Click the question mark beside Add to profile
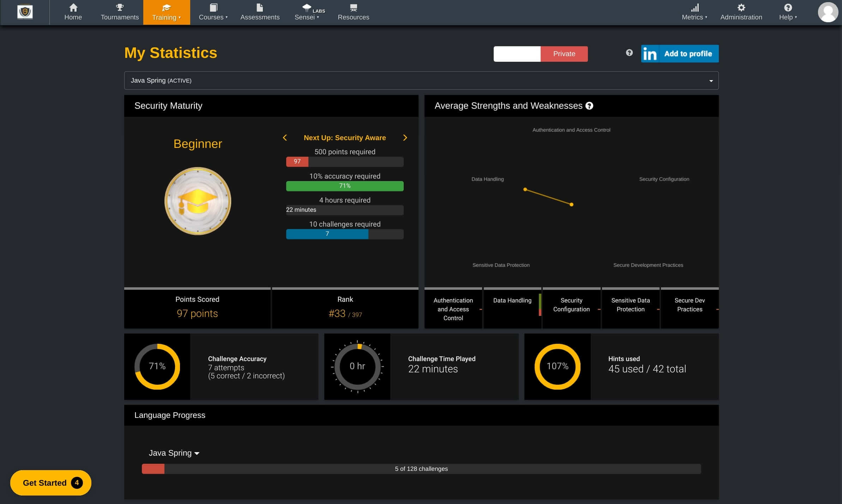The height and width of the screenshot is (504, 842). (629, 53)
